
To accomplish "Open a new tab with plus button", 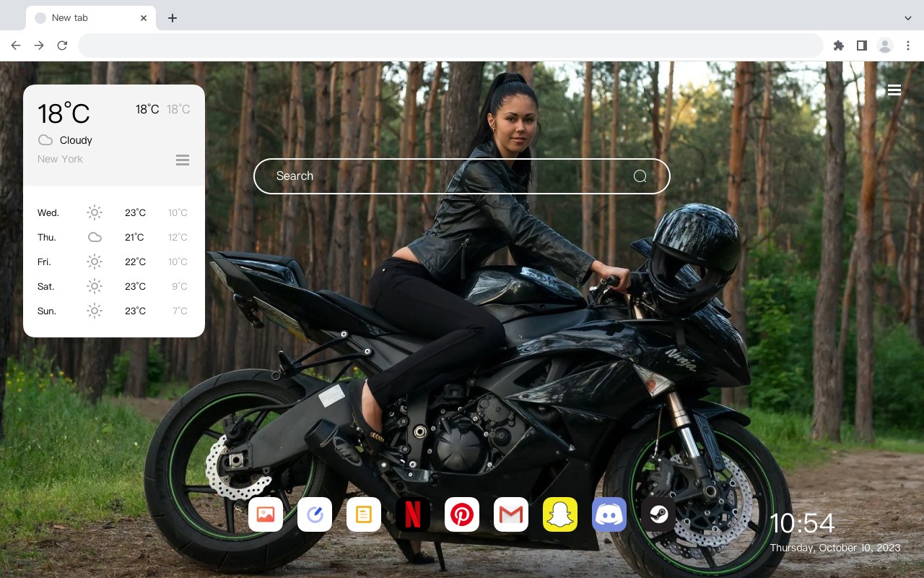I will point(172,18).
